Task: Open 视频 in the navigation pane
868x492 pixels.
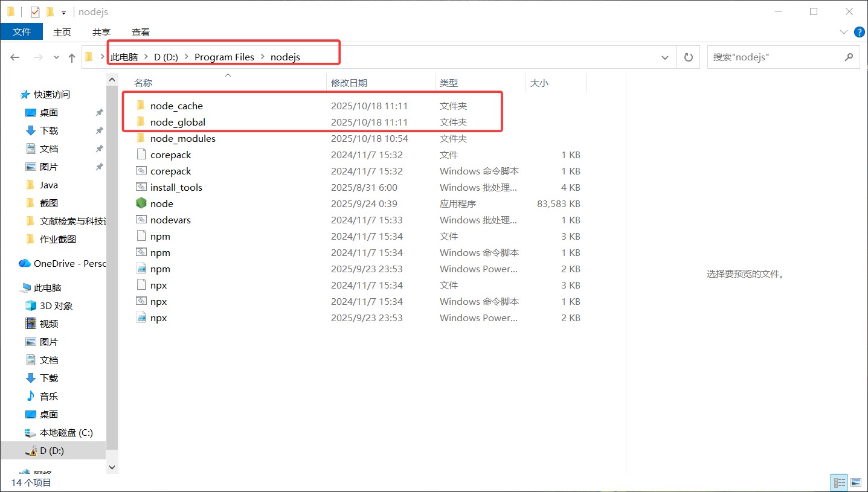Action: click(x=48, y=324)
